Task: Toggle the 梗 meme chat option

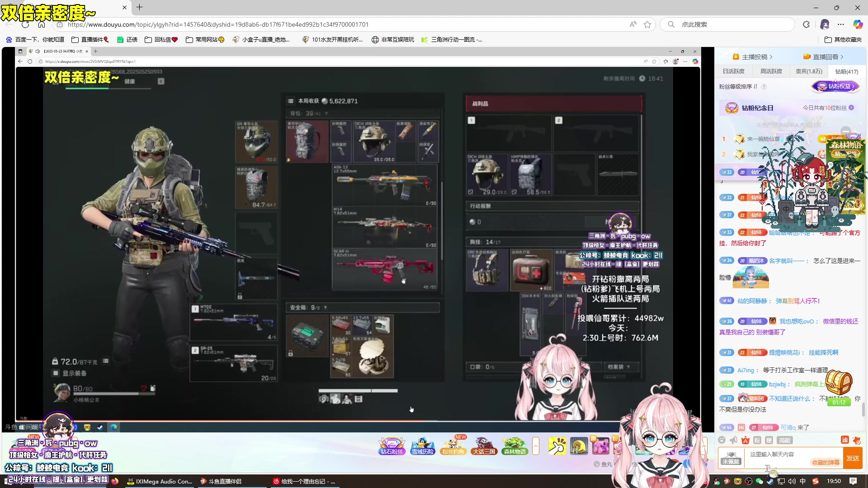Action: [x=769, y=440]
